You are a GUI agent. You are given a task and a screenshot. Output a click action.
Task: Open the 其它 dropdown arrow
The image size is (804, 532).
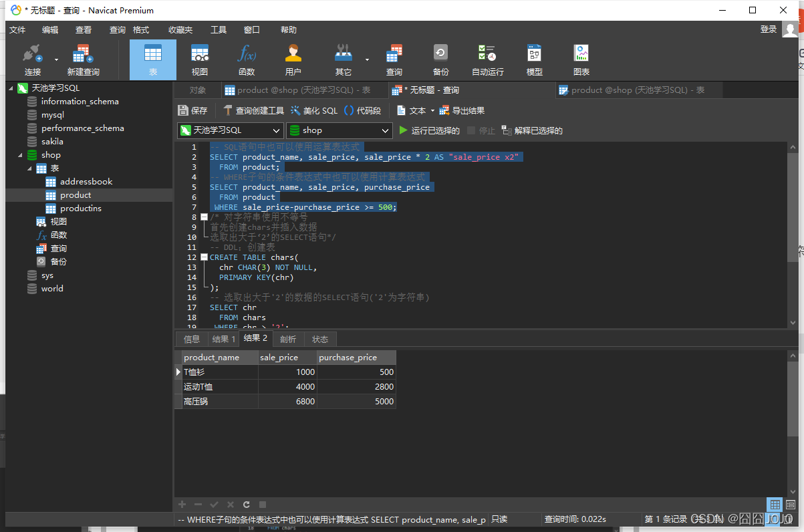tap(367, 59)
